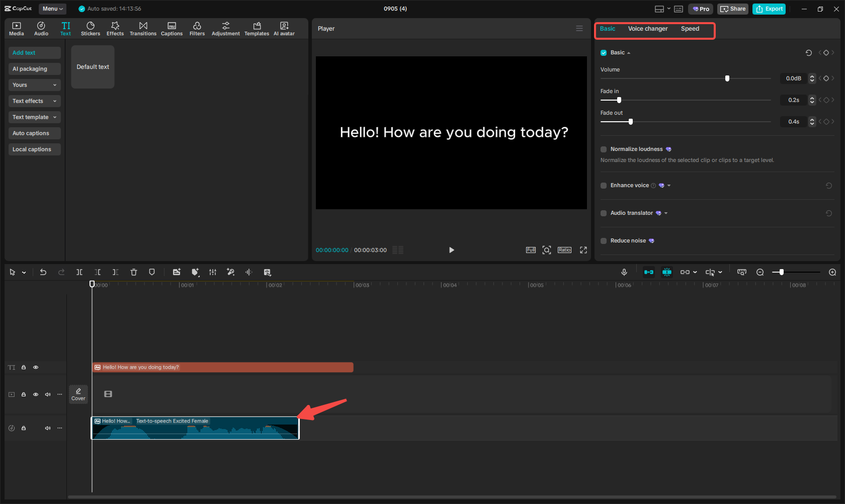This screenshot has height=504, width=845.
Task: Enable the Reduce noise checkbox
Action: pyautogui.click(x=604, y=241)
